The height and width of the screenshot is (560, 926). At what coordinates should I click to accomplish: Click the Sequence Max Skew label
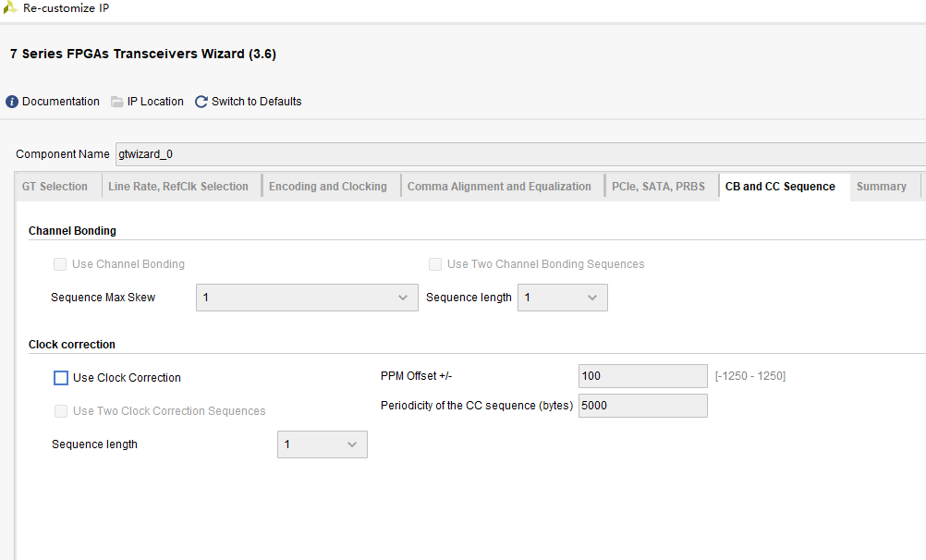103,298
